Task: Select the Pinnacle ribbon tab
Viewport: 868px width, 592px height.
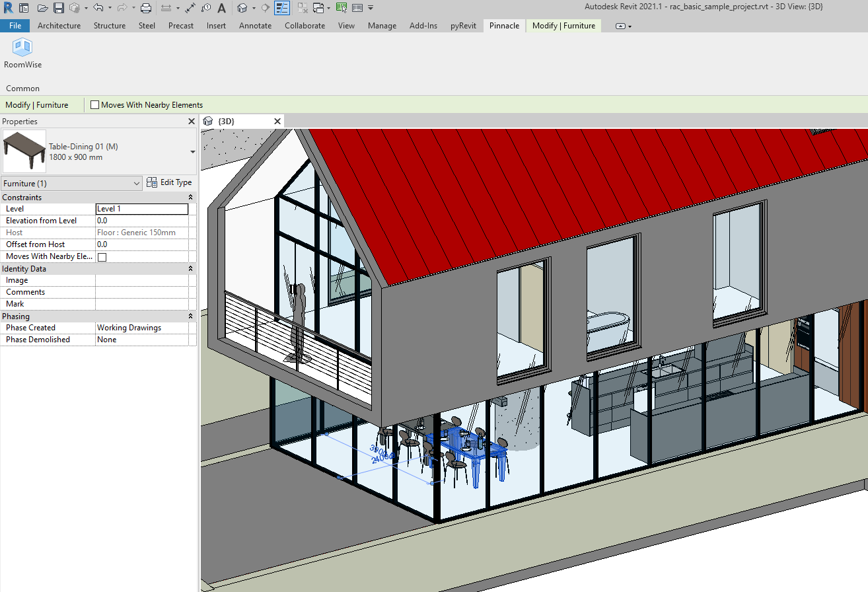Action: tap(504, 26)
